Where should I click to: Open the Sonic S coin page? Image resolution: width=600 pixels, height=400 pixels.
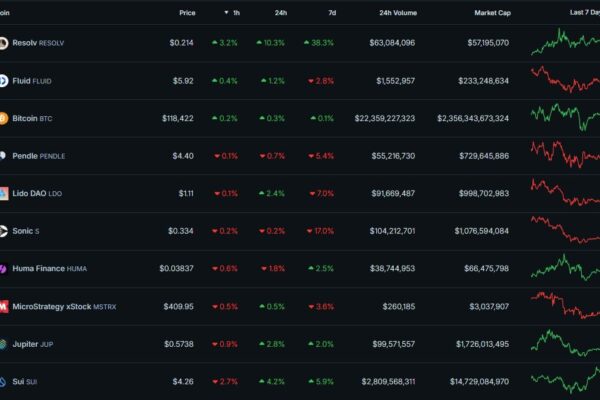pos(26,231)
